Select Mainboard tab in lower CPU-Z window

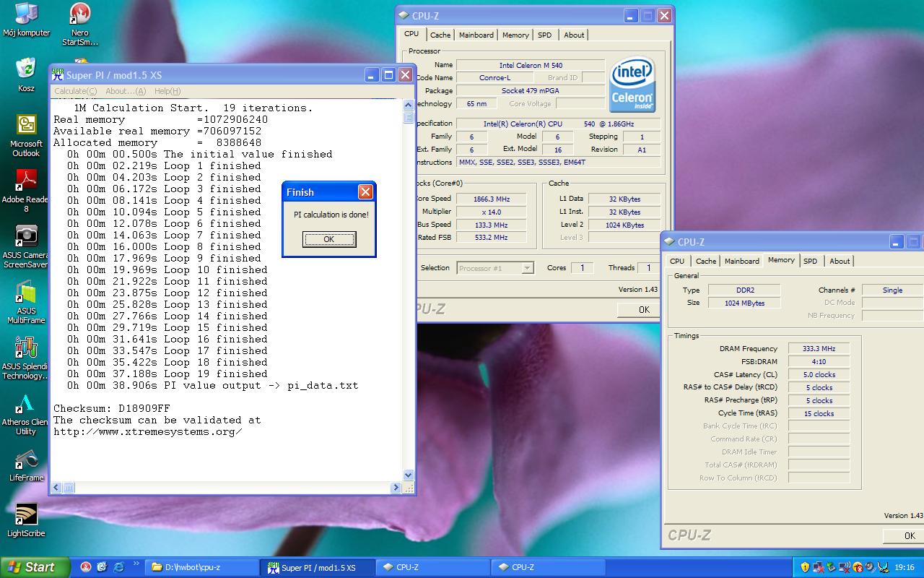(x=742, y=261)
